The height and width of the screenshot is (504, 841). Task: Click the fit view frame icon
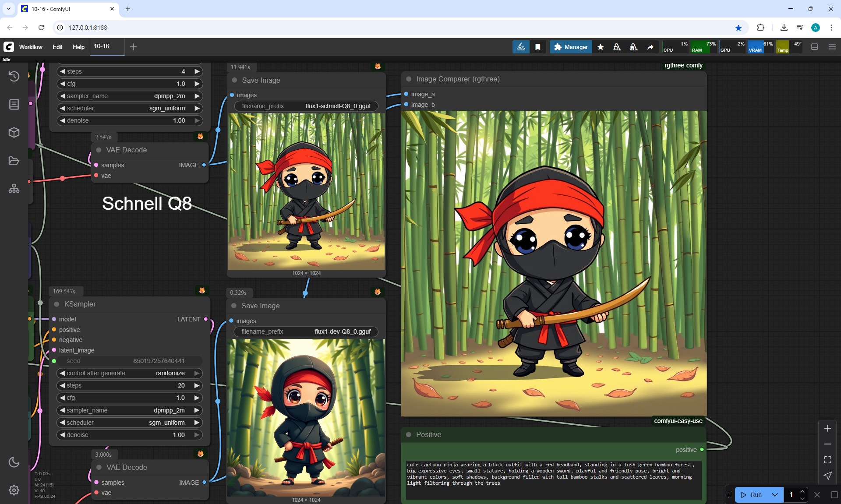click(x=827, y=460)
